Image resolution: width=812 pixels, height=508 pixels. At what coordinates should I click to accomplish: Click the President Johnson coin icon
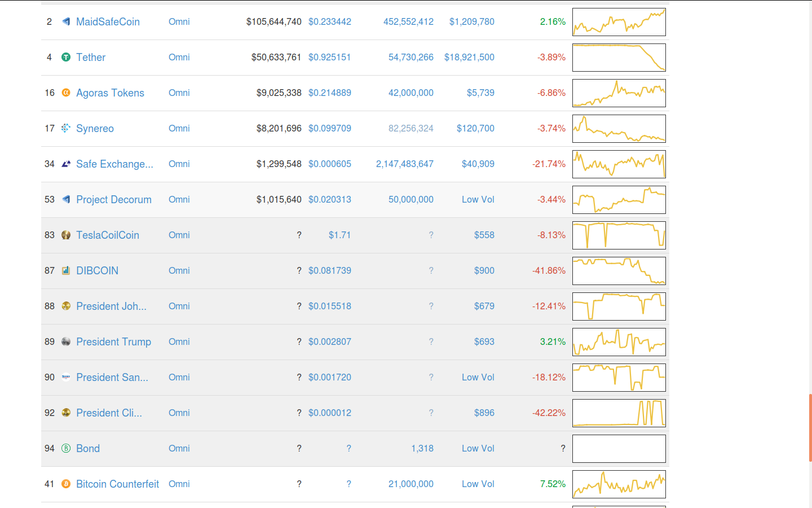coord(66,306)
